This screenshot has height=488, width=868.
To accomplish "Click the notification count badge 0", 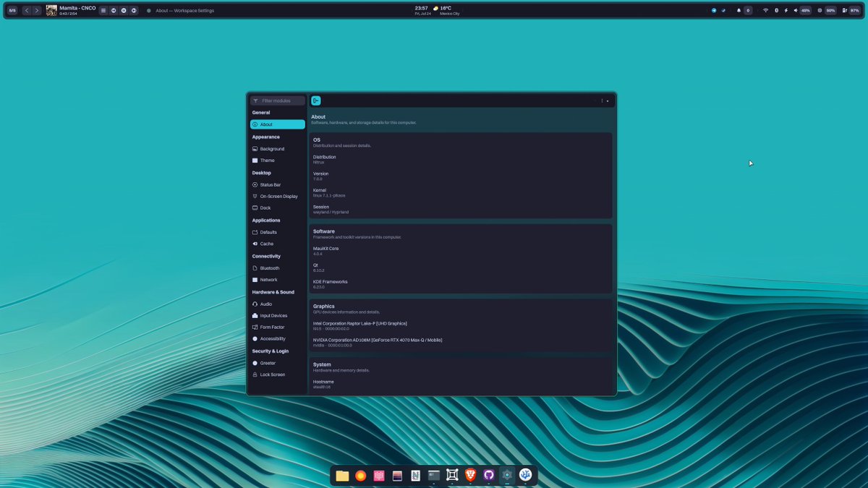I will point(748,10).
